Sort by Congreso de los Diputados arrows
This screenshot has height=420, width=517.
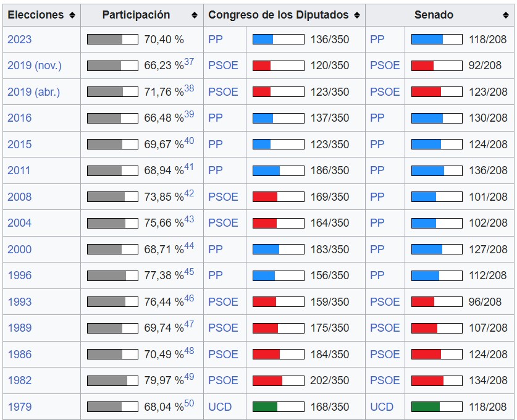point(357,15)
